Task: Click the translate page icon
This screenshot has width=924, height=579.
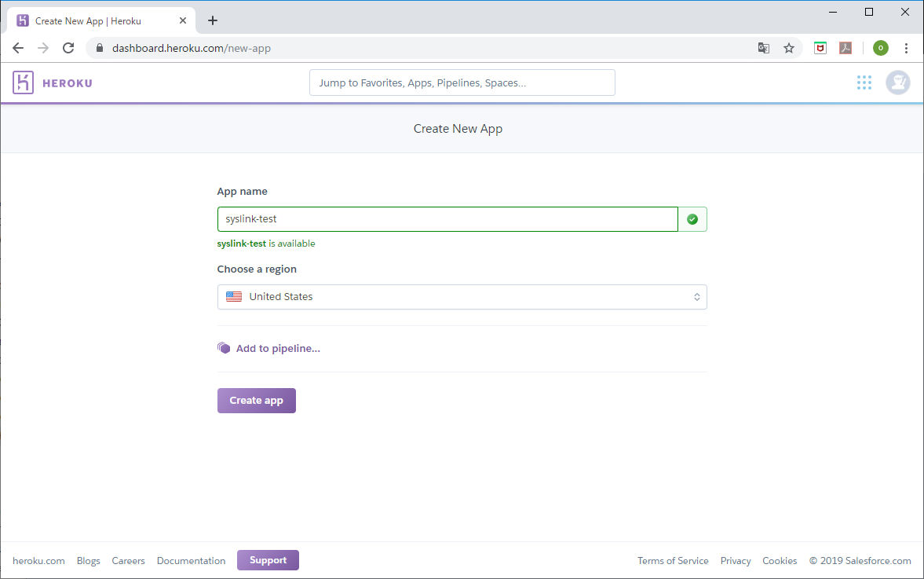Action: click(x=764, y=49)
